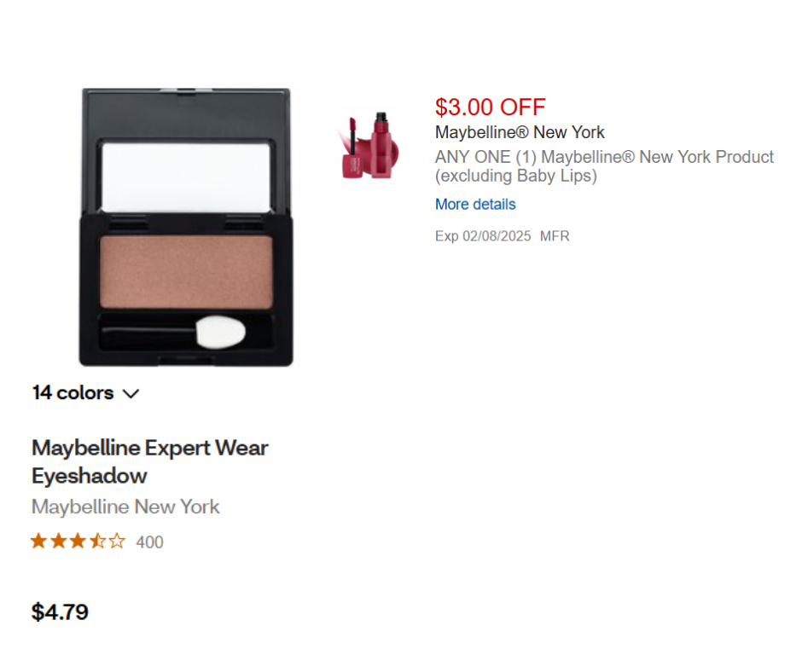This screenshot has width=802, height=672.
Task: Click the $3.00 OFF coupon heading
Action: 490,107
